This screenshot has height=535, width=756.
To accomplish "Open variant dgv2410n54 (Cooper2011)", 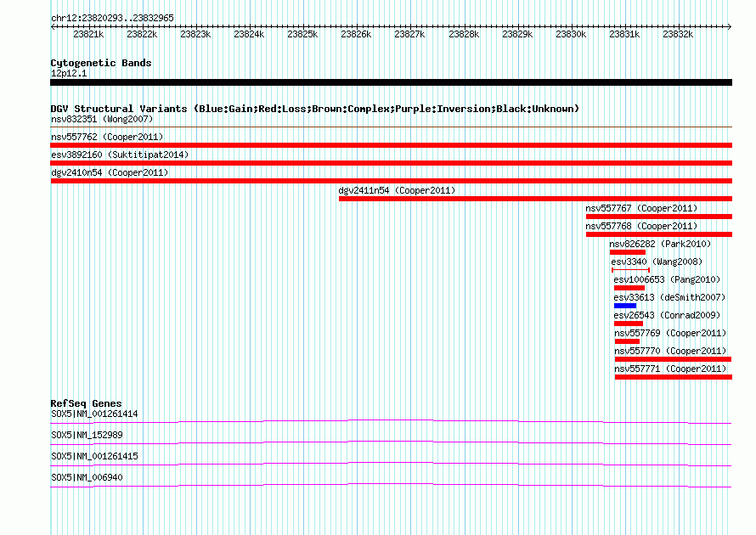I will [110, 172].
